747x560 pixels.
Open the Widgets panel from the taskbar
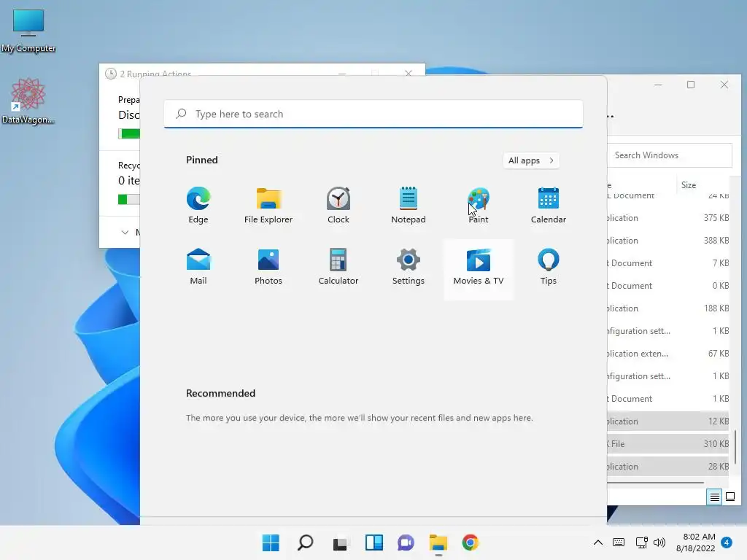click(374, 542)
